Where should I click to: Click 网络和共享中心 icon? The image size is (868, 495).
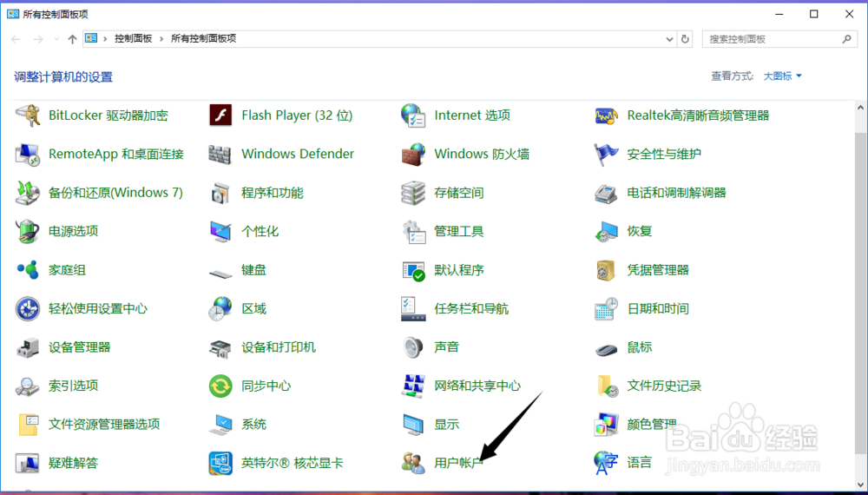413,386
